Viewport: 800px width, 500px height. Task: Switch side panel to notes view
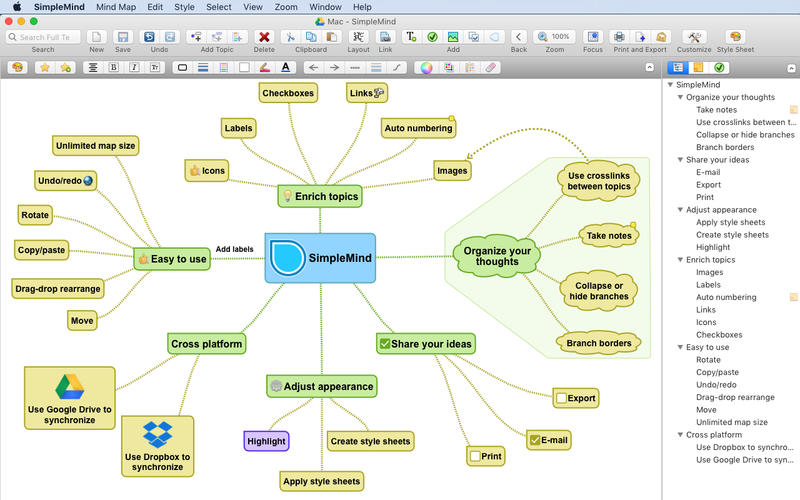tap(698, 67)
